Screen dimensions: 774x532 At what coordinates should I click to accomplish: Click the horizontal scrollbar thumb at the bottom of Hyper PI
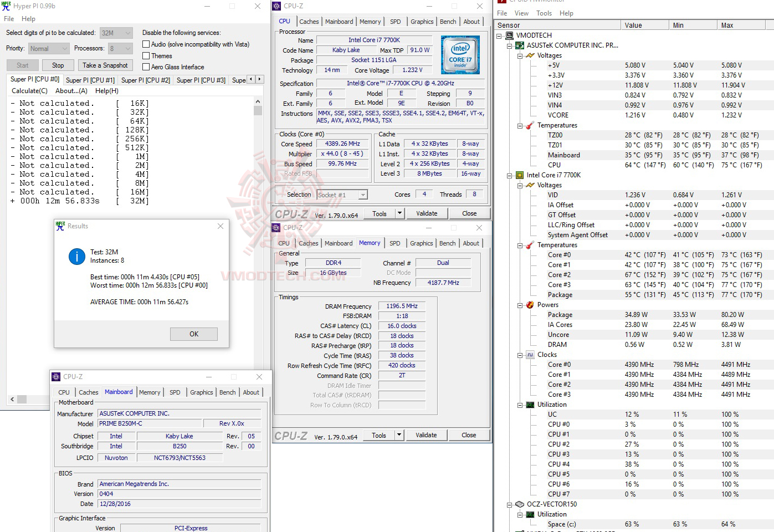click(x=22, y=399)
